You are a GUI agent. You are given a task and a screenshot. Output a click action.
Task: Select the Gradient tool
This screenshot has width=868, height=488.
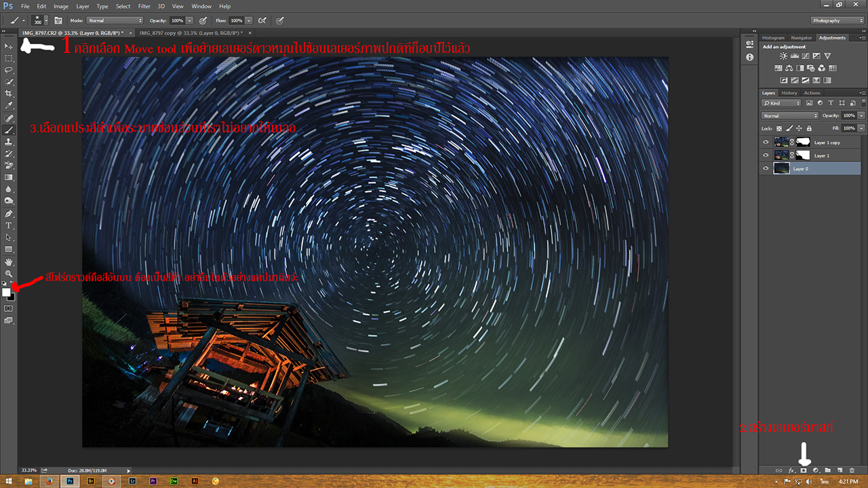[x=9, y=178]
